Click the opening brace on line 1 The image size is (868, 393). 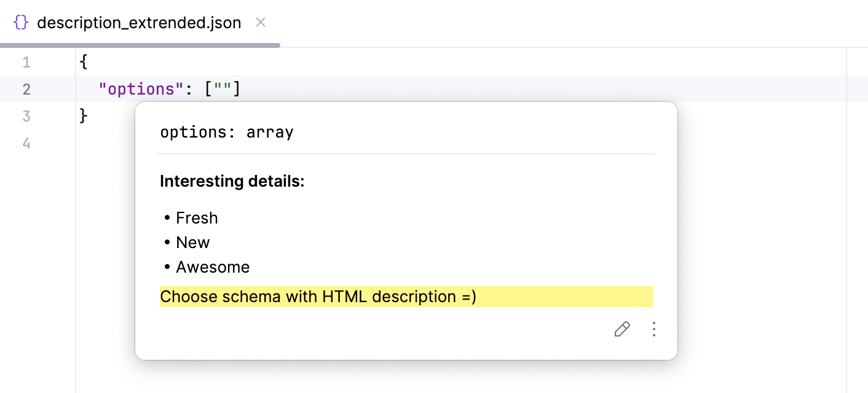(82, 61)
